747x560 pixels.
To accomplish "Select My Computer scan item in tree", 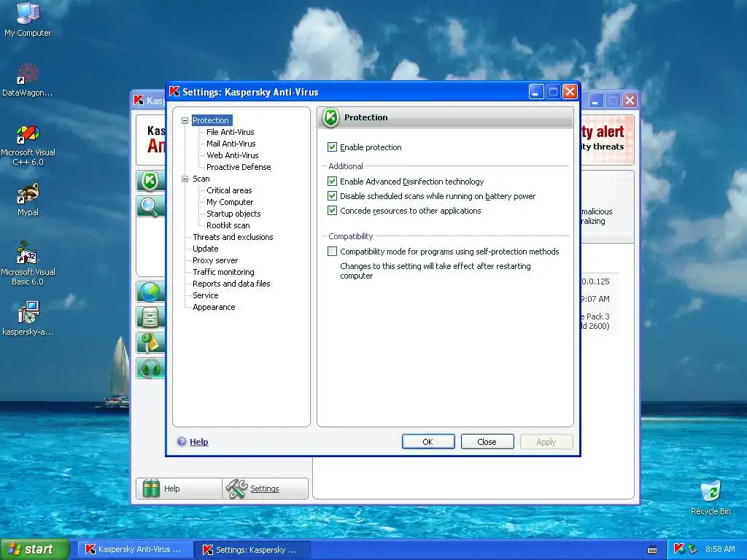I will 230,202.
